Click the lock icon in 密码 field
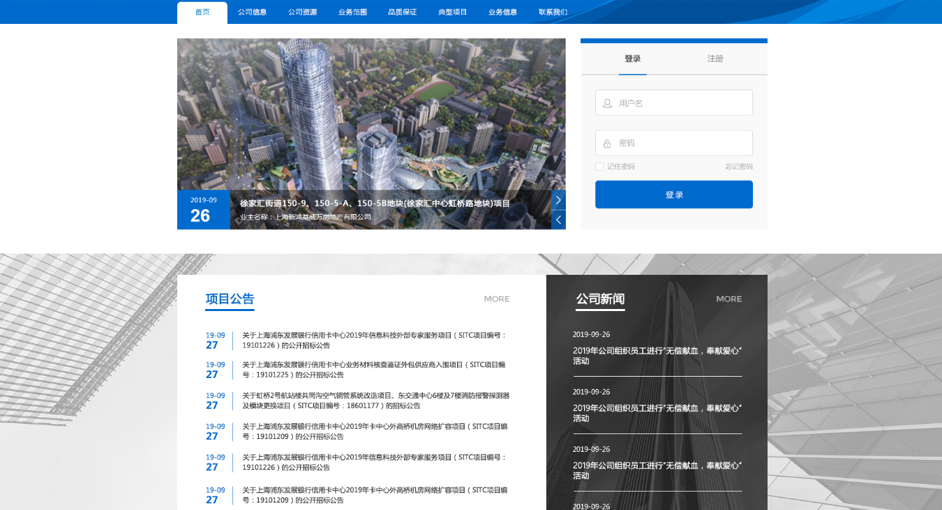 (607, 143)
